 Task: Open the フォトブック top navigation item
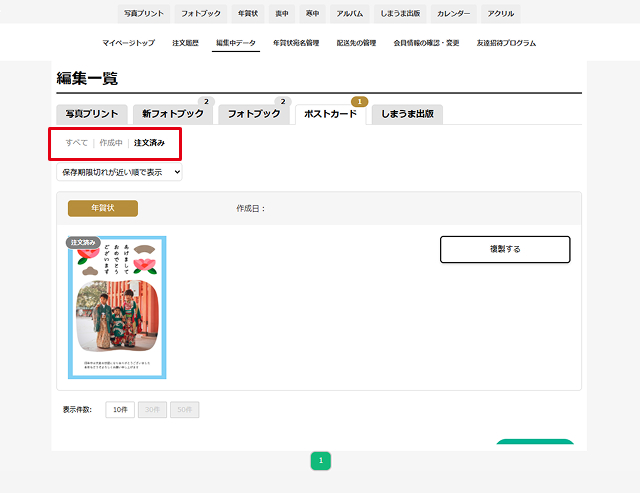click(201, 13)
